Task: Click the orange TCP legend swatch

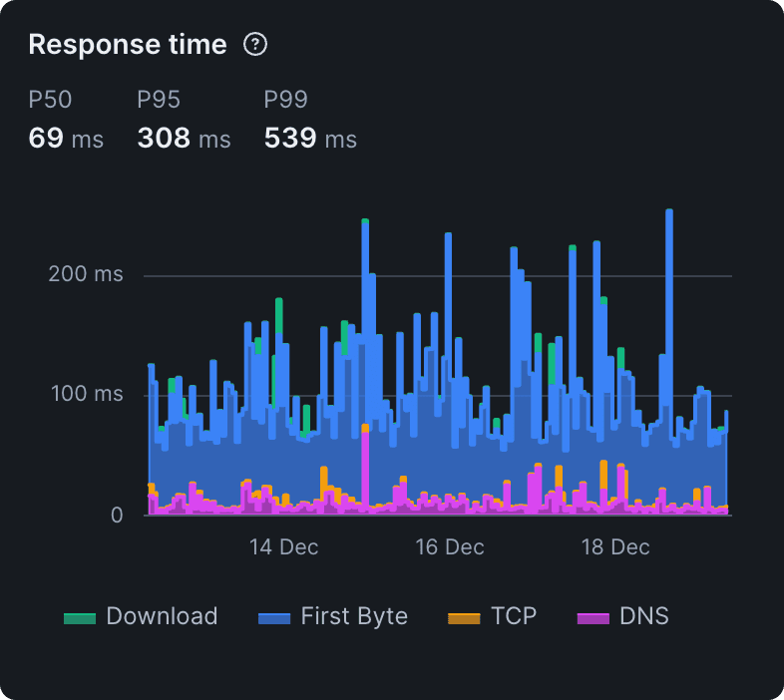Action: [x=464, y=618]
